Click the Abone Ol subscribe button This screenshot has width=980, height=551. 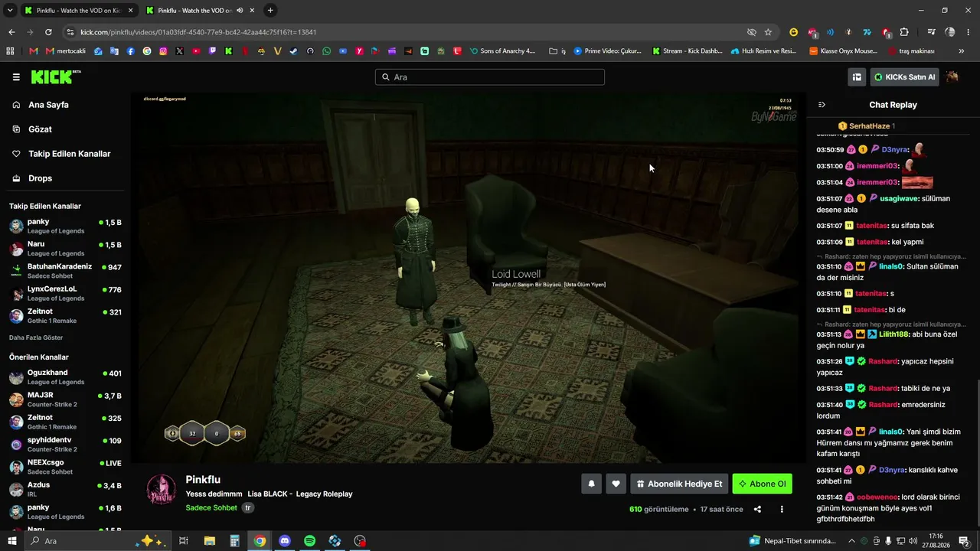pos(762,484)
